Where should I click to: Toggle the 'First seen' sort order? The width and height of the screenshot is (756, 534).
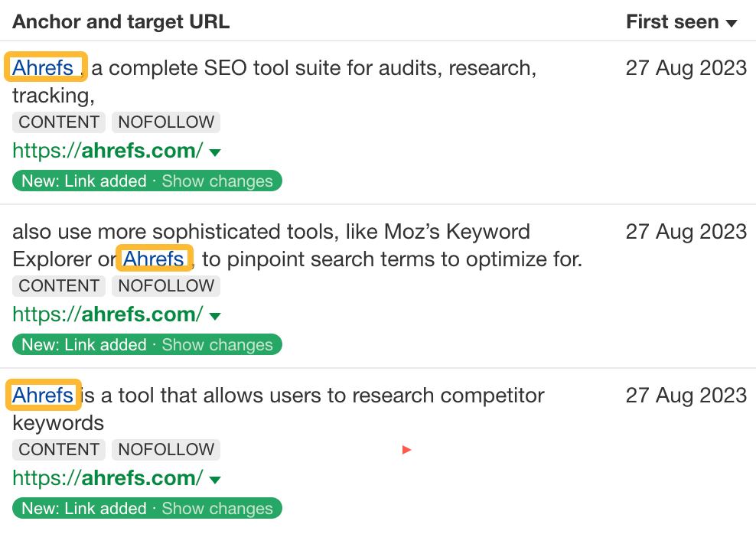pyautogui.click(x=730, y=22)
